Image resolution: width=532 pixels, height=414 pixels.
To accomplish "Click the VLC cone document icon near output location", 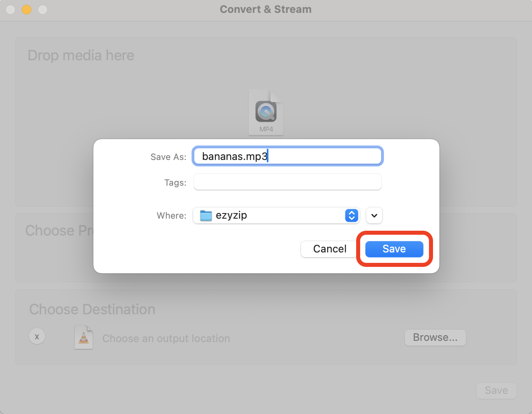I will 84,337.
